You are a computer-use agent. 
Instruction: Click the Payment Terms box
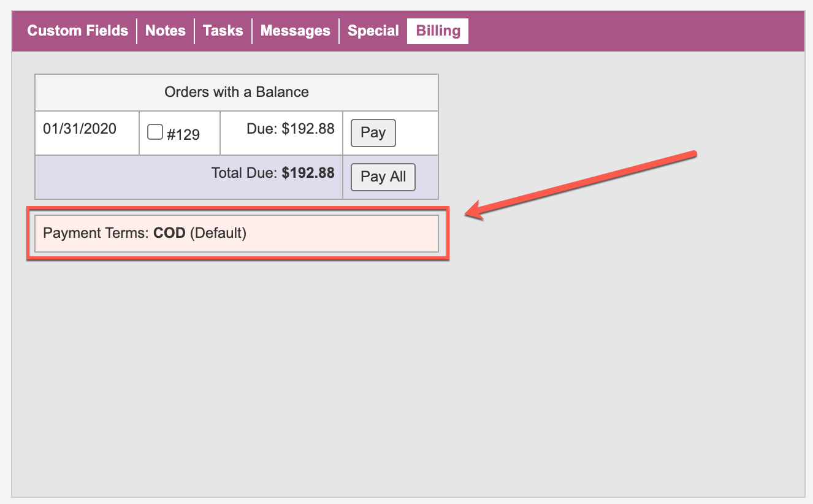pyautogui.click(x=237, y=234)
